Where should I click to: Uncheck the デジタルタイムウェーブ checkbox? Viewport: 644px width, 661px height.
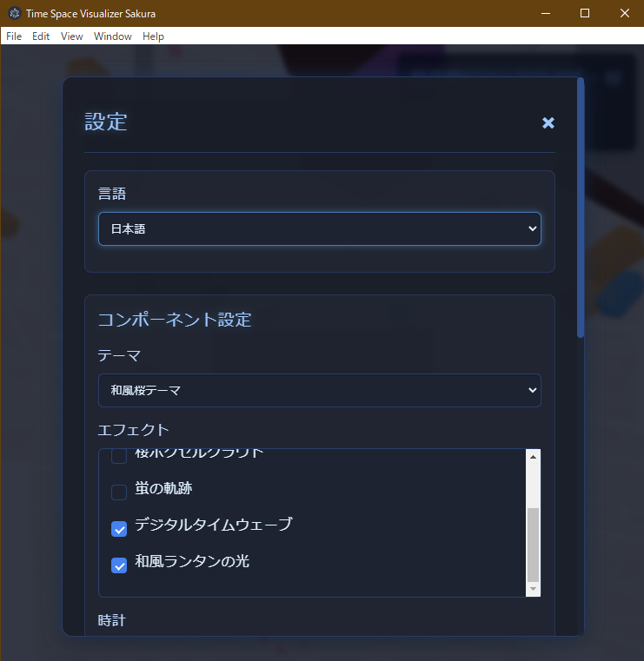click(x=119, y=529)
